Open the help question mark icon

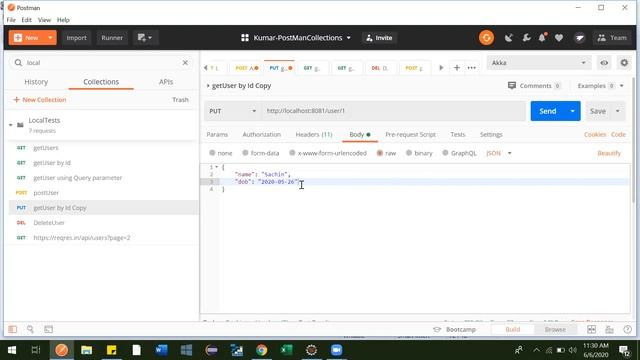(x=627, y=329)
